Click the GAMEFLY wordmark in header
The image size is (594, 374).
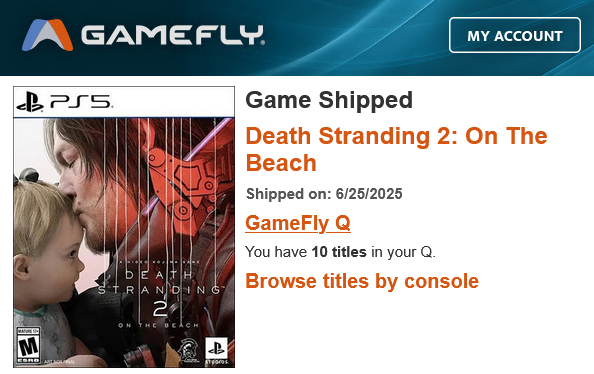pos(173,35)
